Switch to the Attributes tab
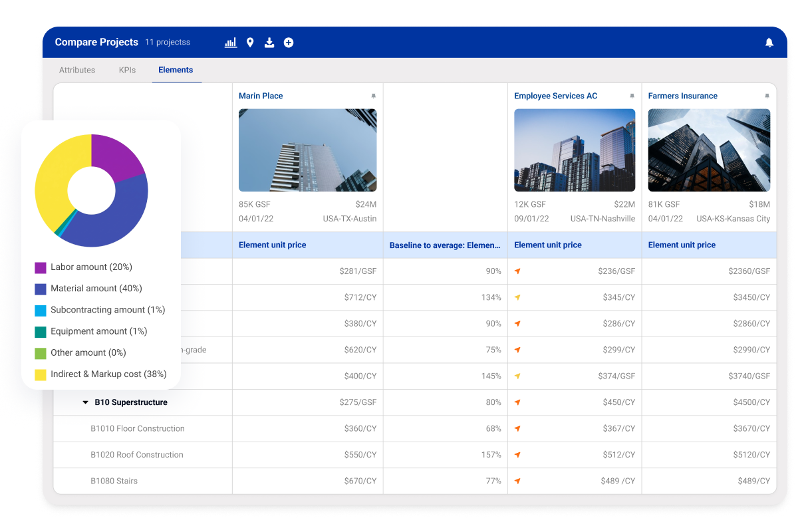This screenshot has width=798, height=532. tap(77, 70)
